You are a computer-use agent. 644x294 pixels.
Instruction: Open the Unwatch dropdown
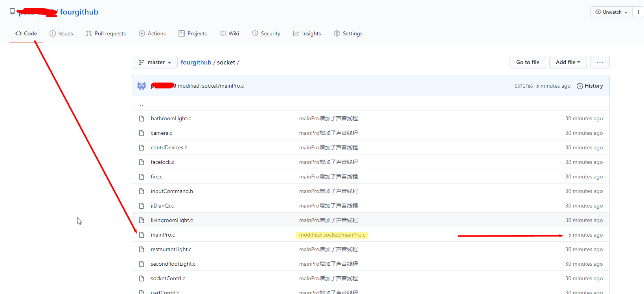click(x=611, y=12)
